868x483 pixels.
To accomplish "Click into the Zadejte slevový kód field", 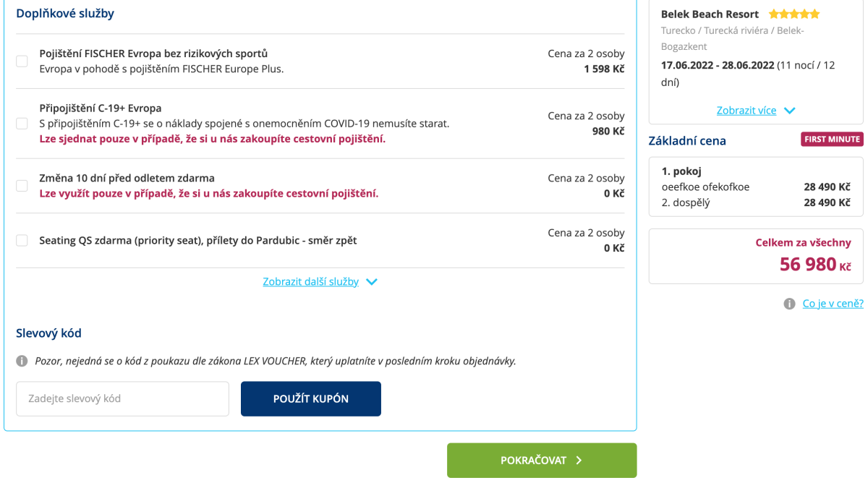I will 122,398.
